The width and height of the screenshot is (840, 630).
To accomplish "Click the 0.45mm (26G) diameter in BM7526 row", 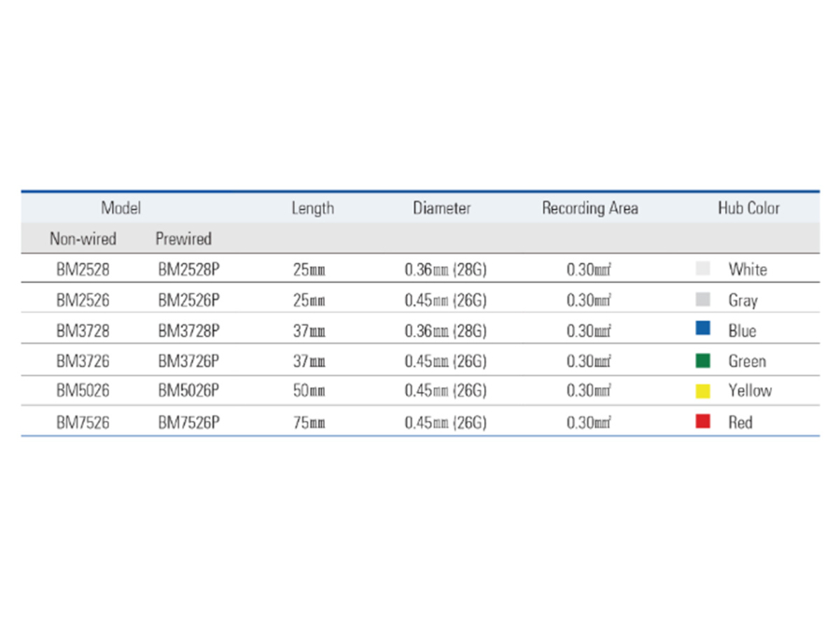I will coord(446,423).
